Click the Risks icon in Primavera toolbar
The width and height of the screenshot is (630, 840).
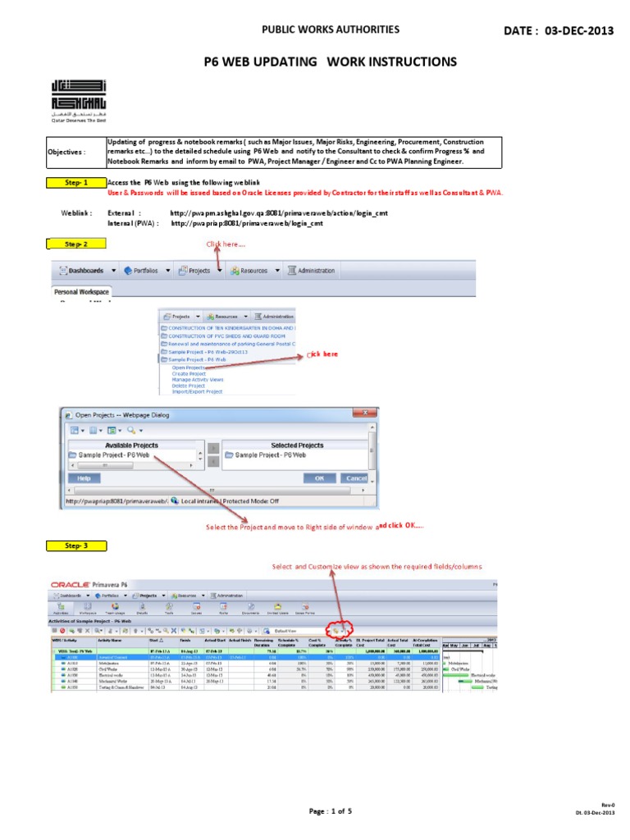[x=223, y=609]
